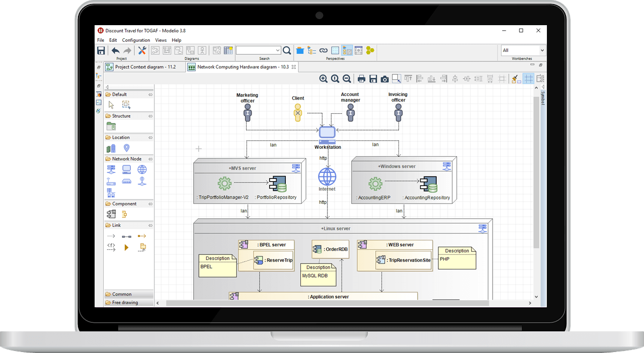Open the yellow hexagons perspective

point(370,50)
